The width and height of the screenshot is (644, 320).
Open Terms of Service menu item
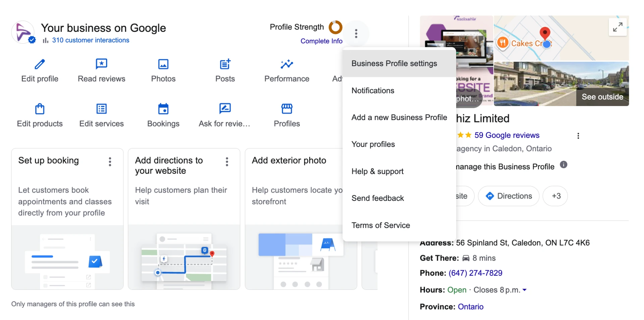tap(399, 225)
